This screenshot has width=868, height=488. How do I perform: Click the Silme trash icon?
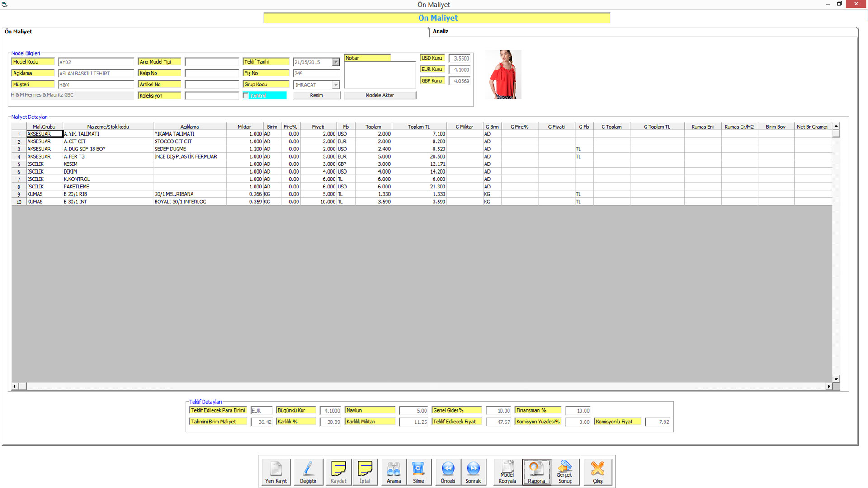[419, 472]
